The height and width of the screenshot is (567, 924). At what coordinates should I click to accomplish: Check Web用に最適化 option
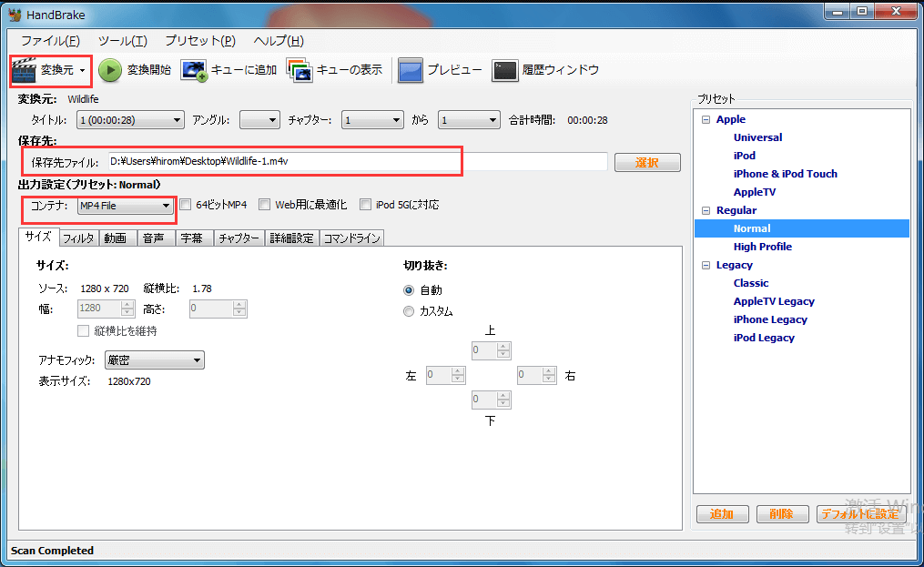click(264, 204)
